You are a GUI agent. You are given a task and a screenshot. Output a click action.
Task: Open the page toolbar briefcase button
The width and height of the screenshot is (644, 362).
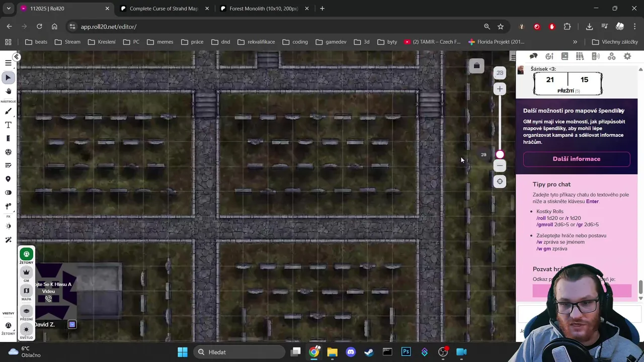click(476, 66)
